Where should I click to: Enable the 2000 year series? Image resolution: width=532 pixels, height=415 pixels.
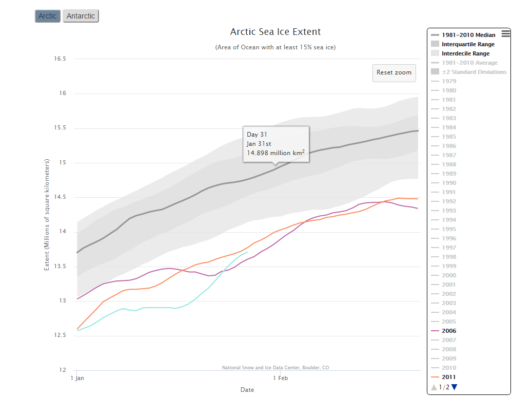(448, 275)
